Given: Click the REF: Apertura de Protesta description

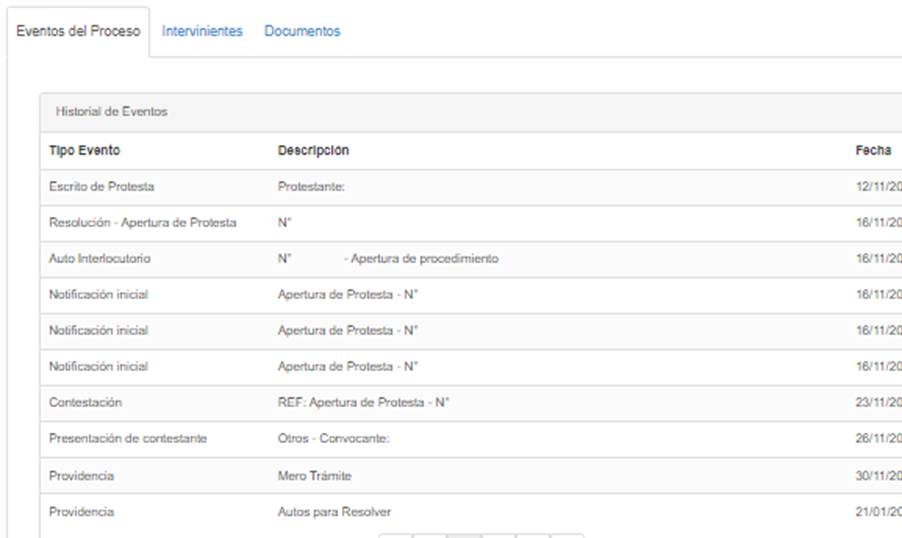Looking at the screenshot, I should 363,403.
